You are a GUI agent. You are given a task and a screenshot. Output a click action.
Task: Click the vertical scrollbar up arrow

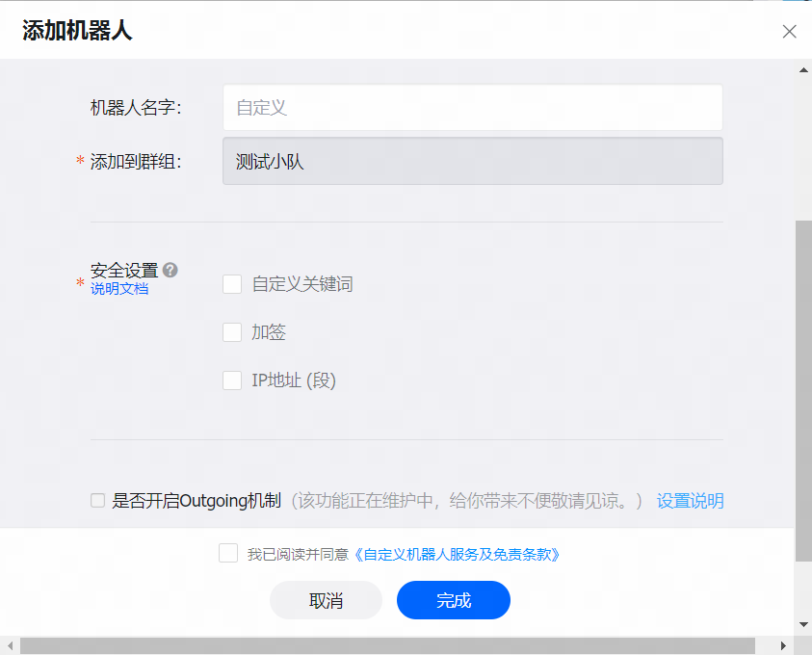click(803, 70)
